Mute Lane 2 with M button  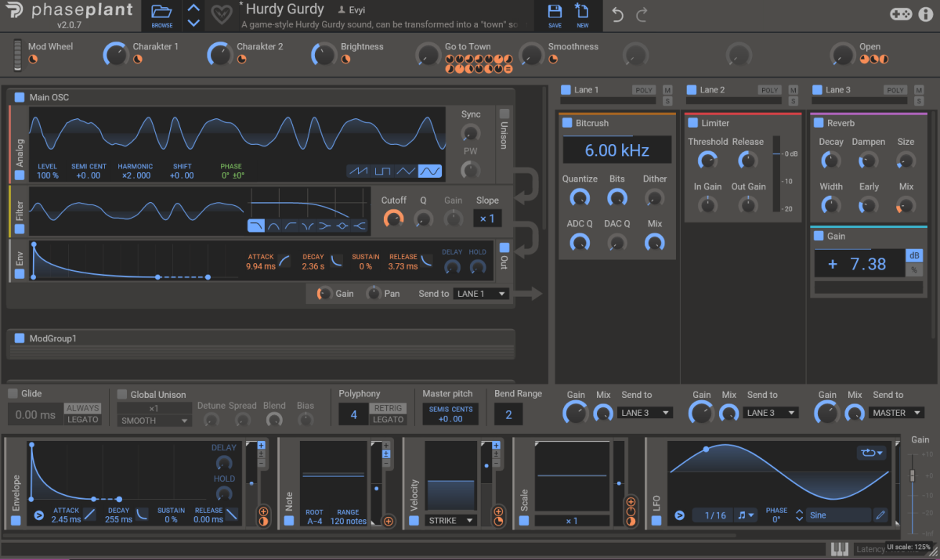pyautogui.click(x=793, y=90)
